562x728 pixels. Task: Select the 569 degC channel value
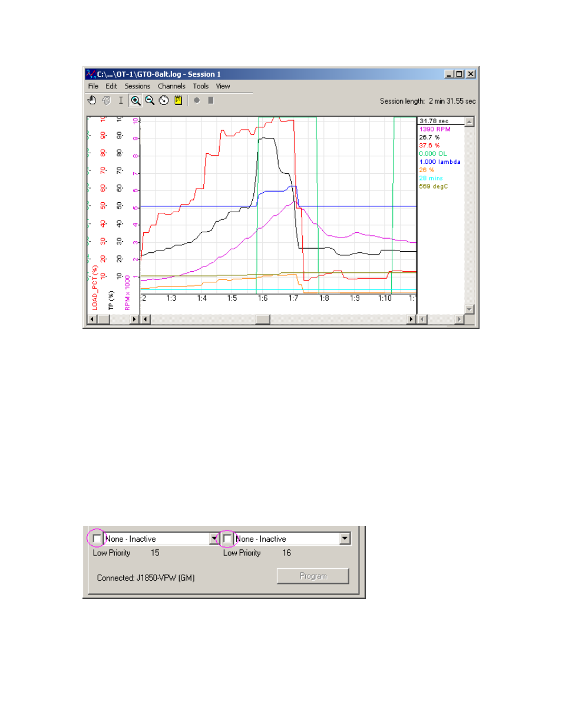click(434, 186)
